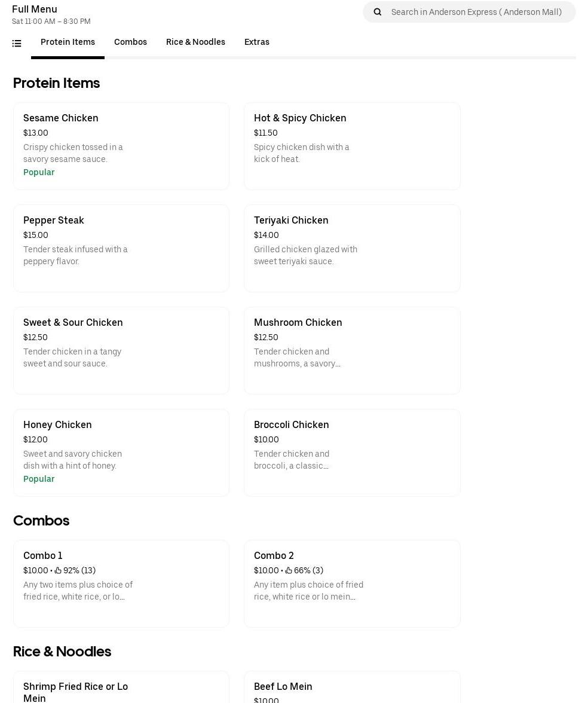Screen dimensions: 588x703
Task: Click the search magnifier icon
Action: pos(378,12)
